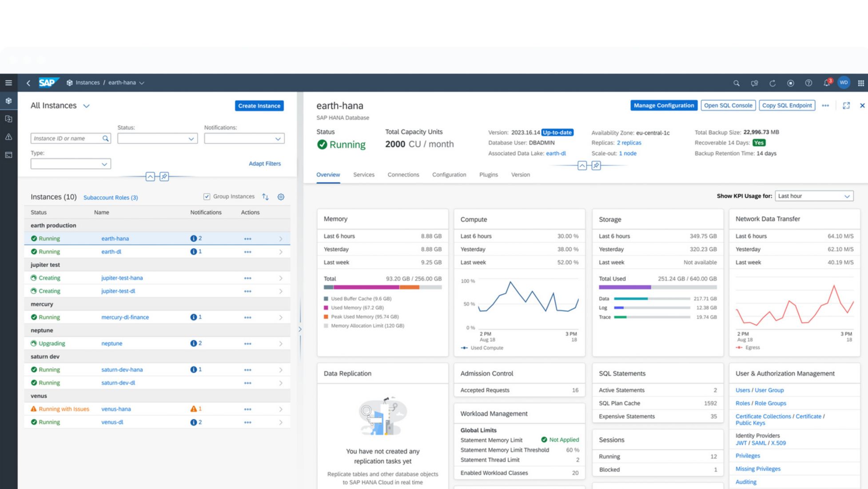Screen dimensions: 868x489
Task: Open the search icon in header
Action: click(x=736, y=83)
